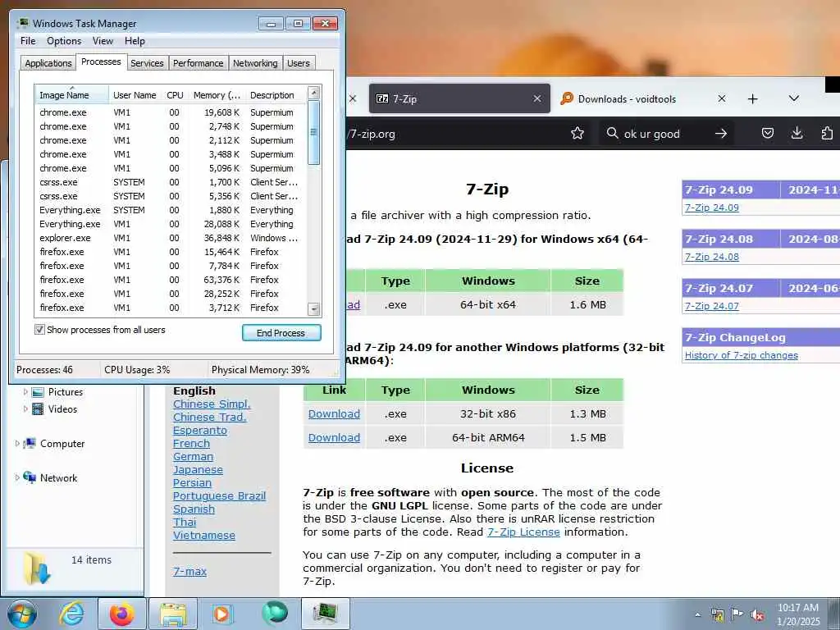Close the 7-Zip browser tab
840x630 pixels.
(x=537, y=98)
